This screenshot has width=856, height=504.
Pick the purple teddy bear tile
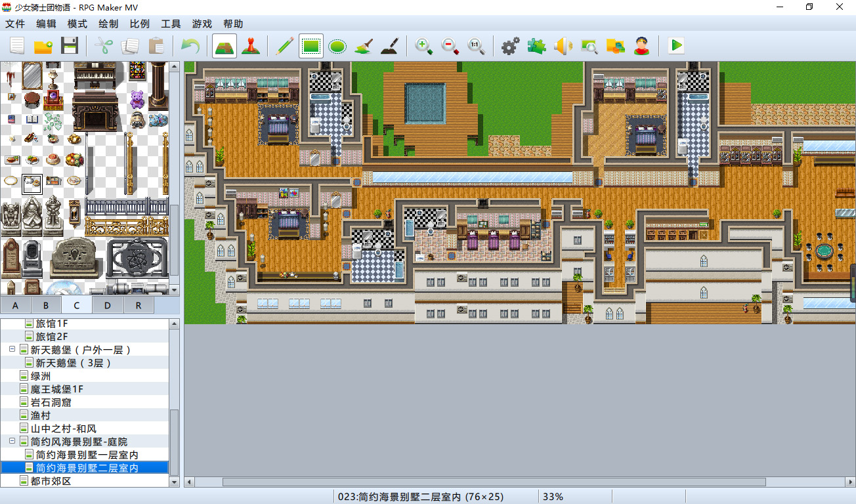[137, 100]
